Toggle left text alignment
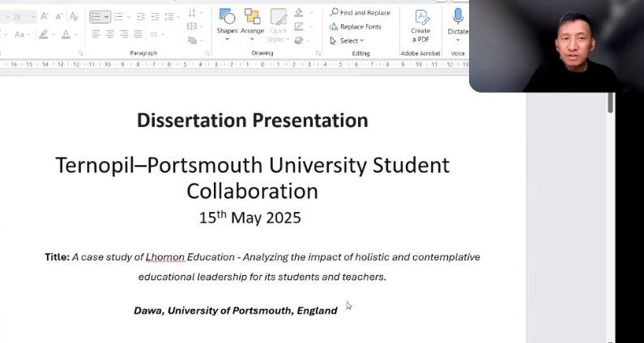The width and height of the screenshot is (644, 343). (x=96, y=34)
